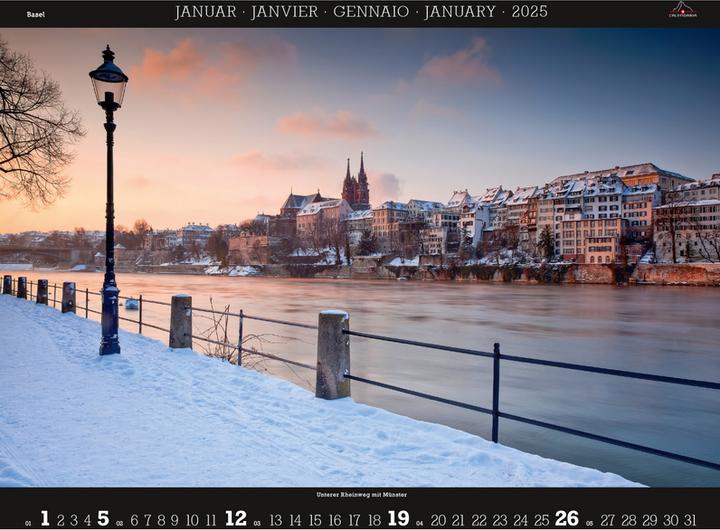
Task: Click the Calendaria logo in the top corner
Action: [682, 10]
